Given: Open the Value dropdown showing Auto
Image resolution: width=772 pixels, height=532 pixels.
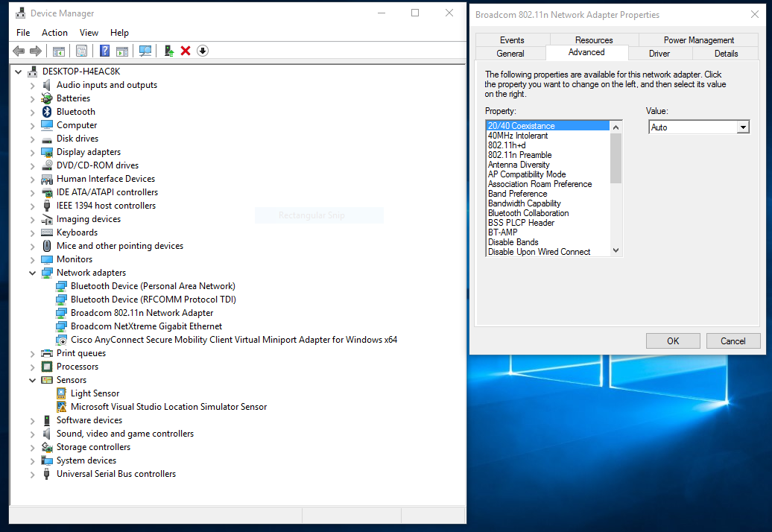Looking at the screenshot, I should pyautogui.click(x=743, y=126).
